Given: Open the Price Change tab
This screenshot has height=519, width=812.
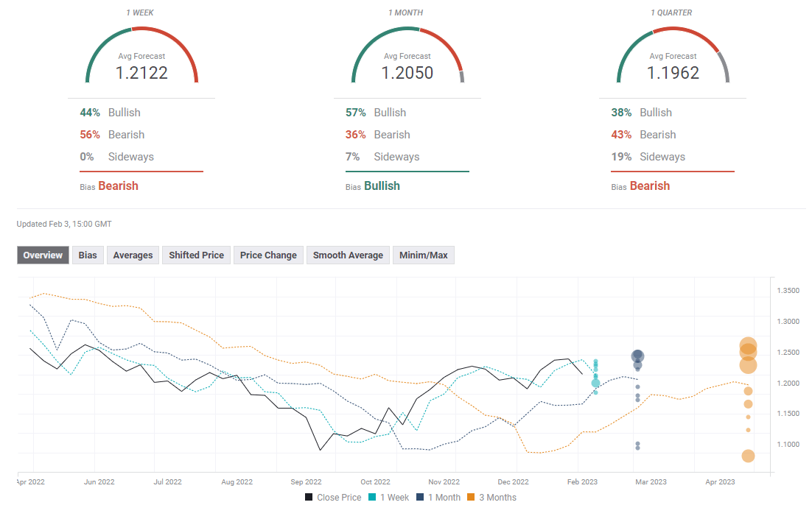Looking at the screenshot, I should point(268,255).
